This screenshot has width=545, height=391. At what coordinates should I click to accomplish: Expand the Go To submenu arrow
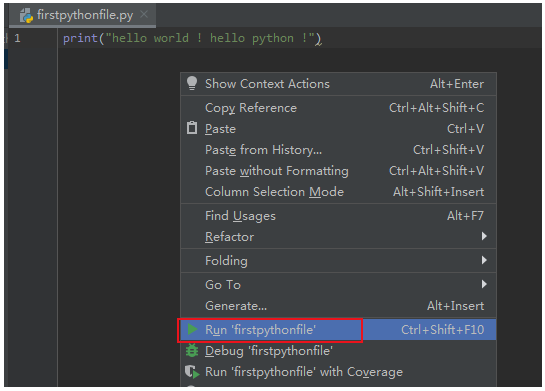[x=484, y=284]
